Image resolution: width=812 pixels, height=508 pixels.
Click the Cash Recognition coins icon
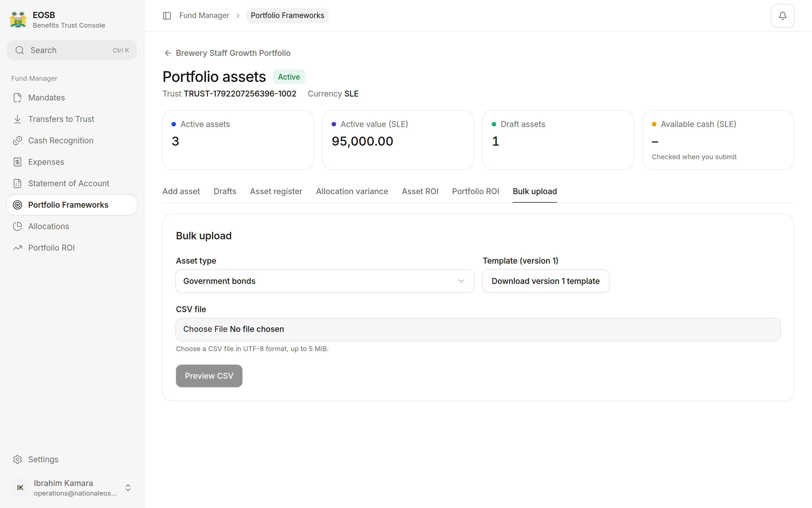coord(17,141)
